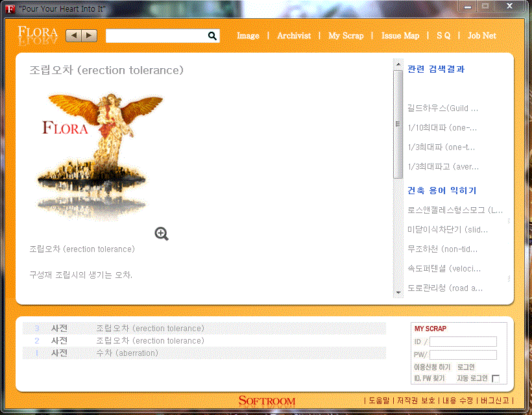Open term 속도퍼텐셜 (veloci...

click(x=444, y=269)
